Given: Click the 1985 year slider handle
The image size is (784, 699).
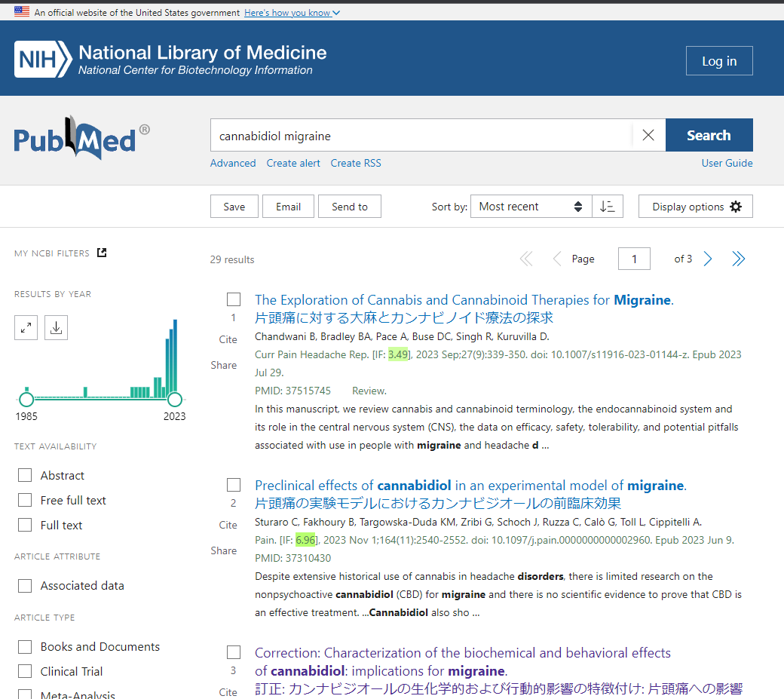Looking at the screenshot, I should click(x=26, y=399).
